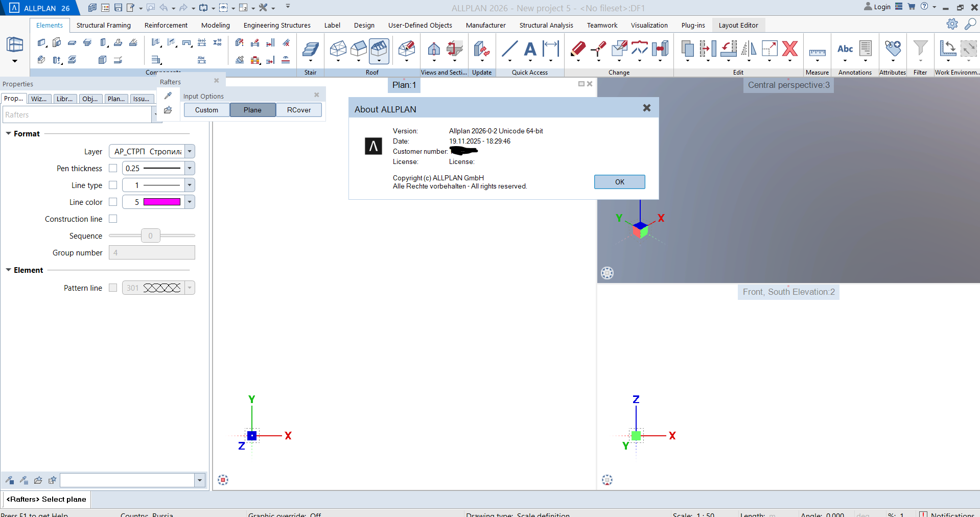
Task: Open the Attributes tag icon
Action: click(893, 49)
